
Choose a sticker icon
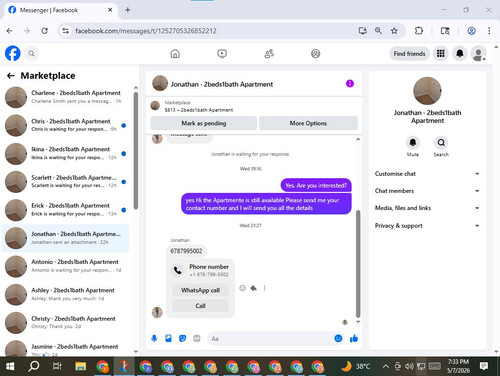coord(182,339)
